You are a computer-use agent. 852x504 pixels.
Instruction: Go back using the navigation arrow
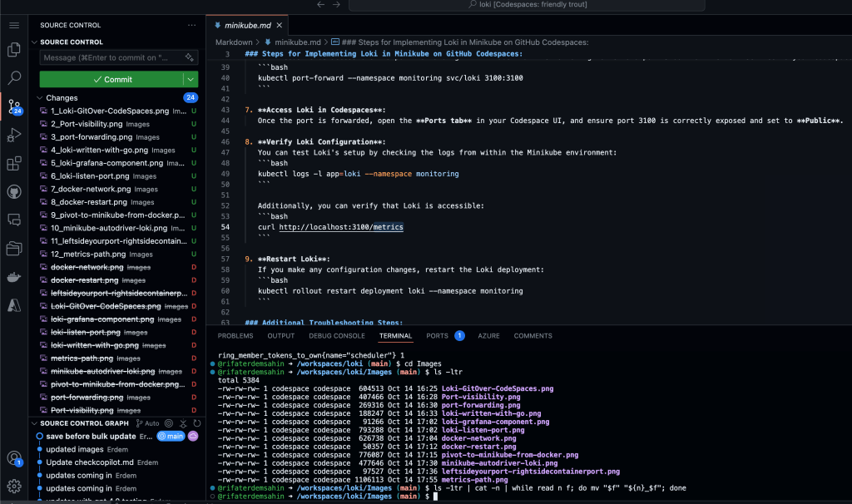tap(320, 4)
